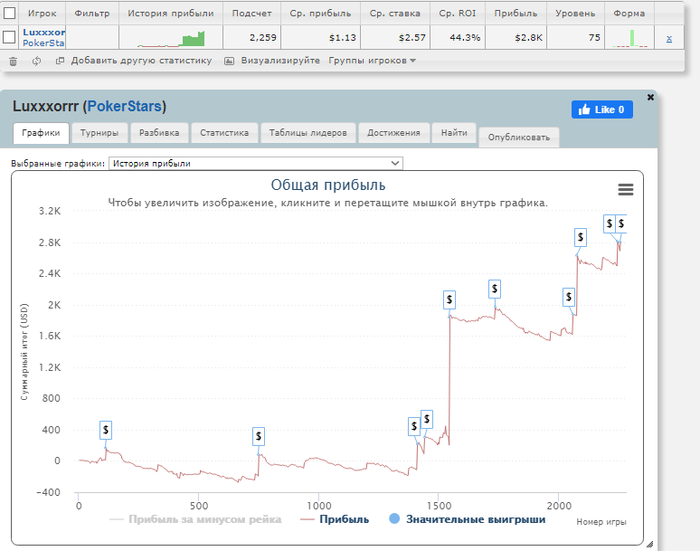Click the 44.3% ROI cell
The width and height of the screenshot is (700, 551).
(458, 38)
